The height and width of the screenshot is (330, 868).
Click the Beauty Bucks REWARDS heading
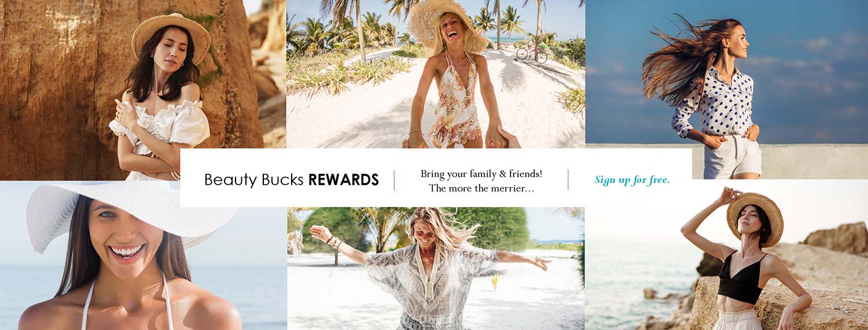coord(292,180)
